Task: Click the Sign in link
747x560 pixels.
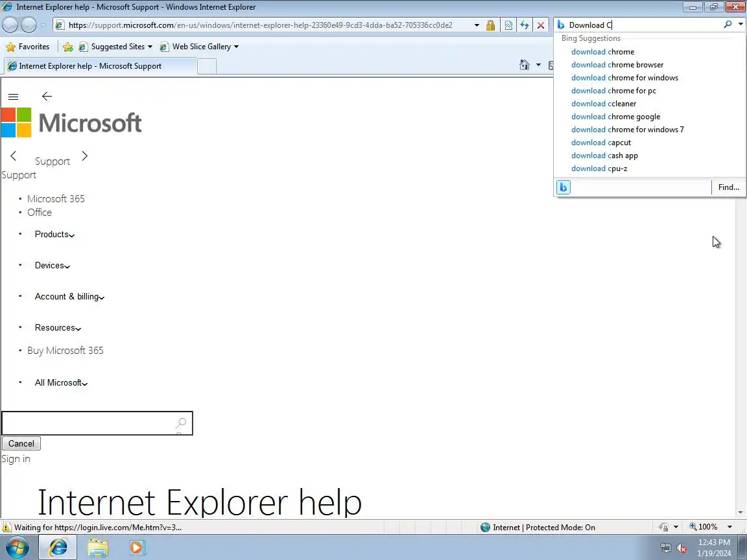Action: pos(16,459)
